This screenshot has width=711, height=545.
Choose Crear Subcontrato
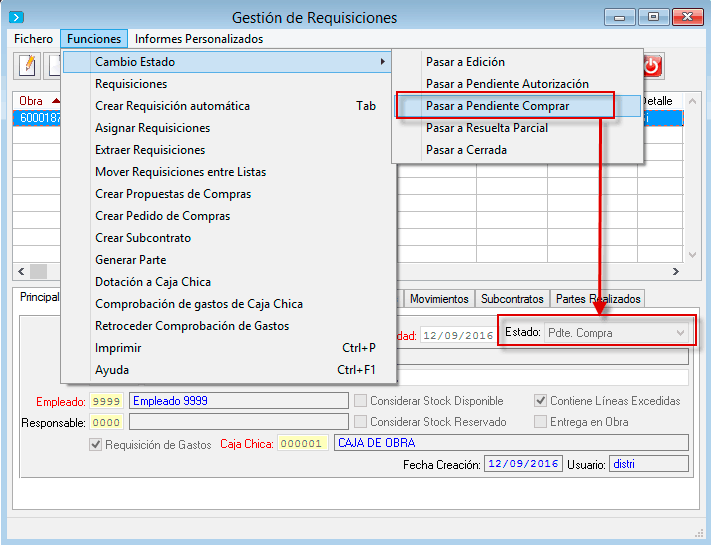tap(227, 238)
